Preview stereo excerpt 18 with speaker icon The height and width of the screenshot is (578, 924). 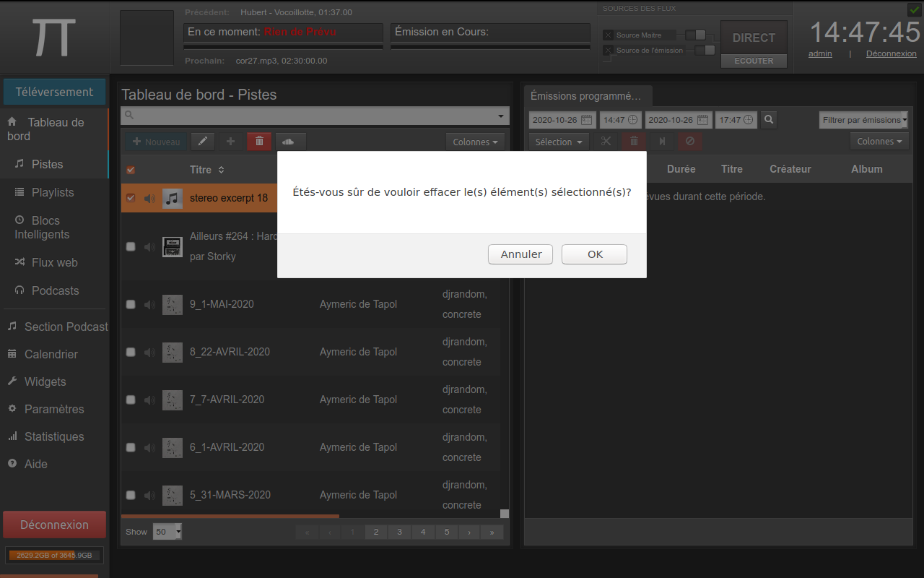click(x=149, y=198)
